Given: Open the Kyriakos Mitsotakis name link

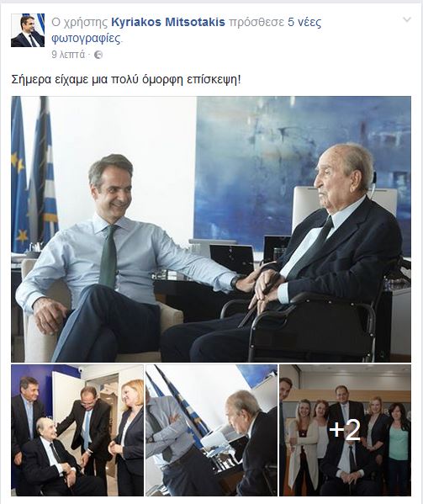Looking at the screenshot, I should click(168, 22).
